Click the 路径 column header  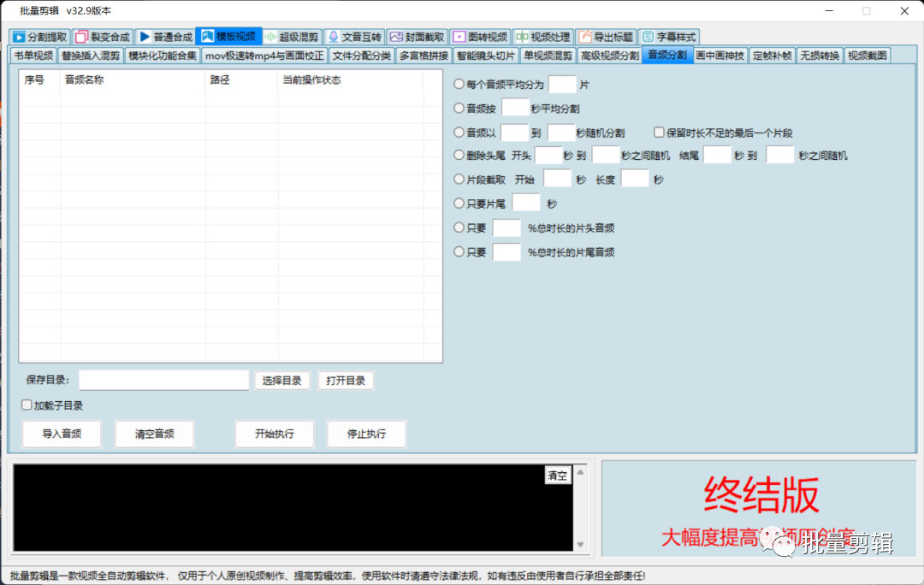coord(241,80)
